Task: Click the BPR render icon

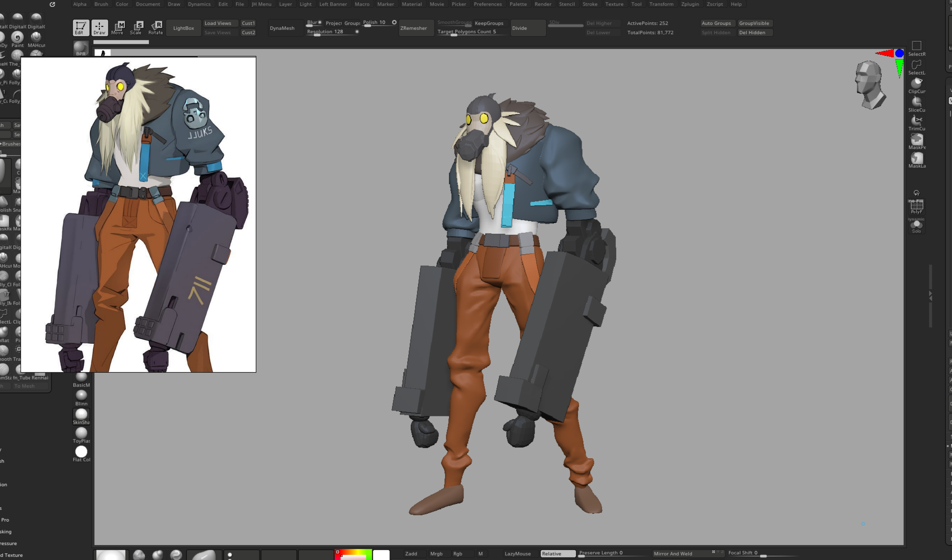Action: pyautogui.click(x=81, y=49)
